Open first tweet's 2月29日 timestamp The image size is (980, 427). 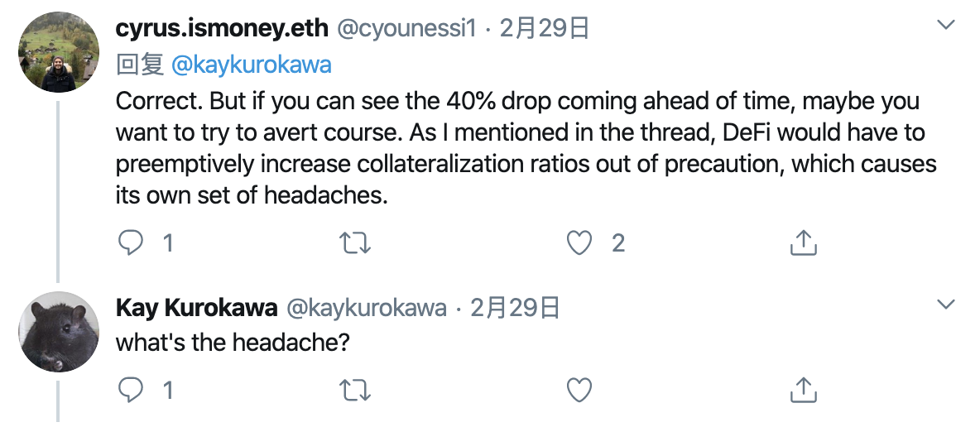(544, 29)
